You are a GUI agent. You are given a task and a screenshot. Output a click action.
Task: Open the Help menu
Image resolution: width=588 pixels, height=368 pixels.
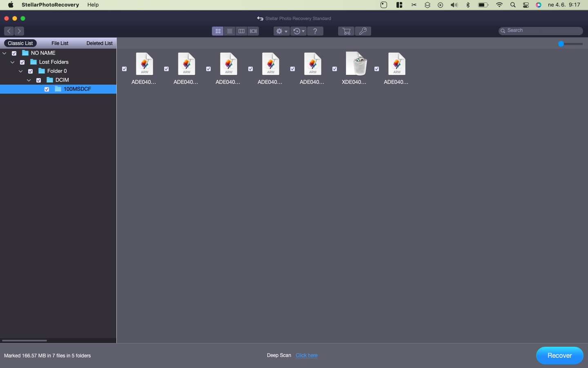pyautogui.click(x=93, y=5)
